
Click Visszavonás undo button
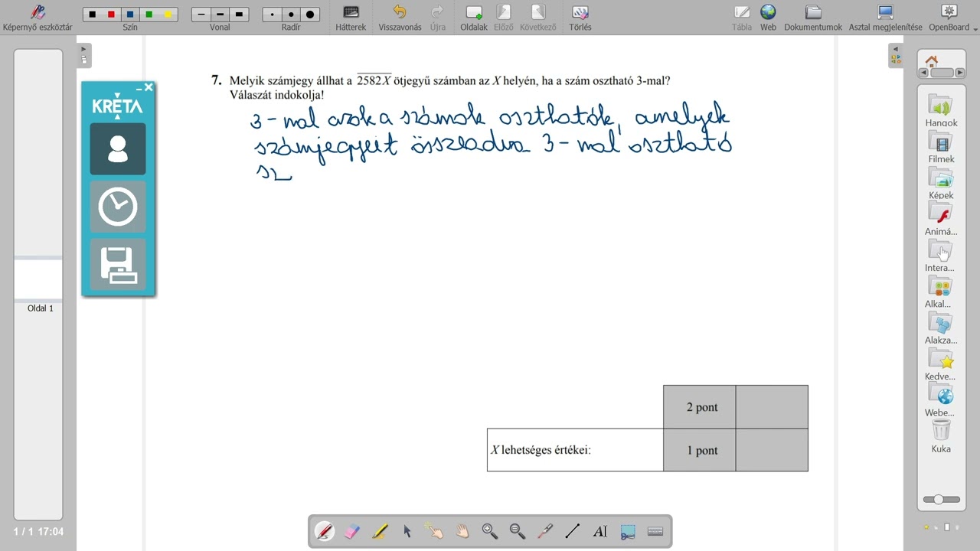(x=400, y=18)
